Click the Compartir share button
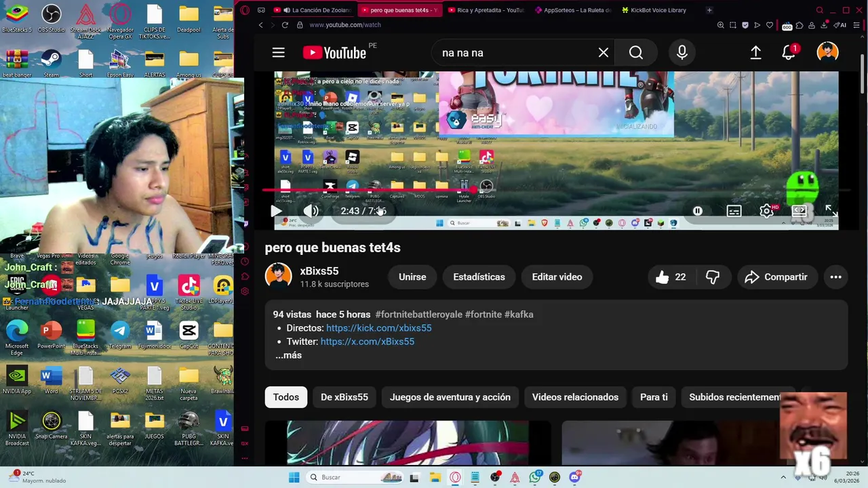 (776, 277)
